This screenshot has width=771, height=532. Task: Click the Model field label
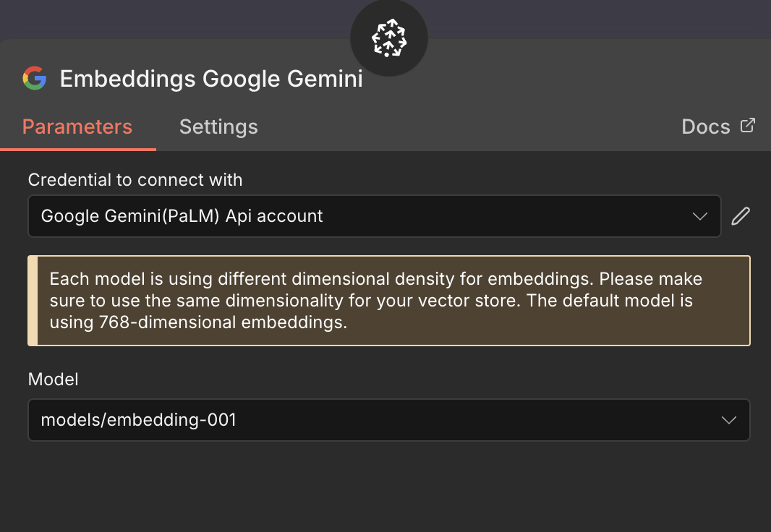[53, 379]
